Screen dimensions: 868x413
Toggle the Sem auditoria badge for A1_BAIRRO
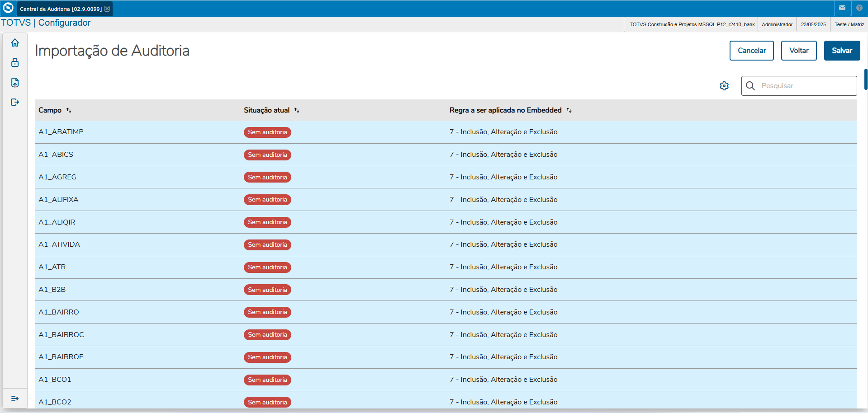(267, 312)
